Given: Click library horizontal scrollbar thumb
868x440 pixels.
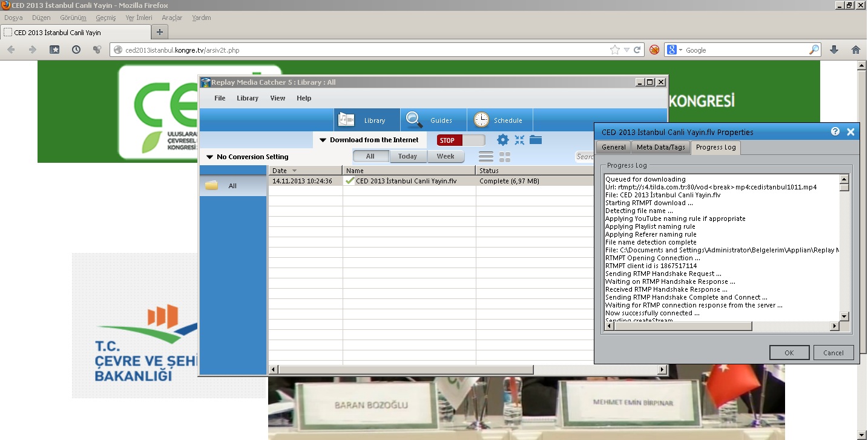Looking at the screenshot, I should 405,369.
